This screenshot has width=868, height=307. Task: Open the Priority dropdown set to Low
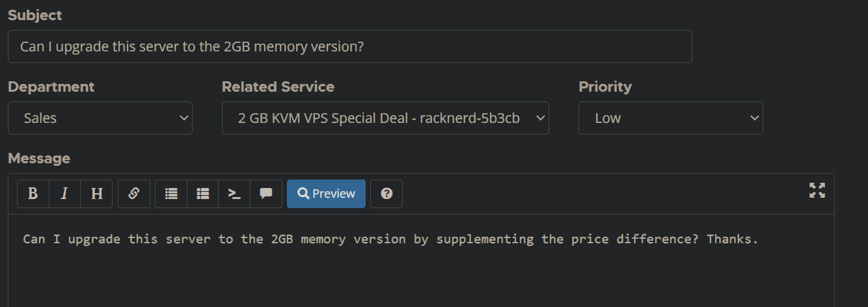click(x=670, y=118)
